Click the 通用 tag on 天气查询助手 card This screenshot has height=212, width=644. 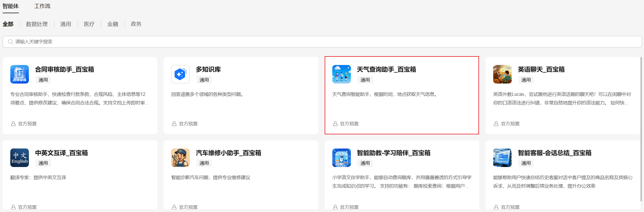pyautogui.click(x=365, y=80)
